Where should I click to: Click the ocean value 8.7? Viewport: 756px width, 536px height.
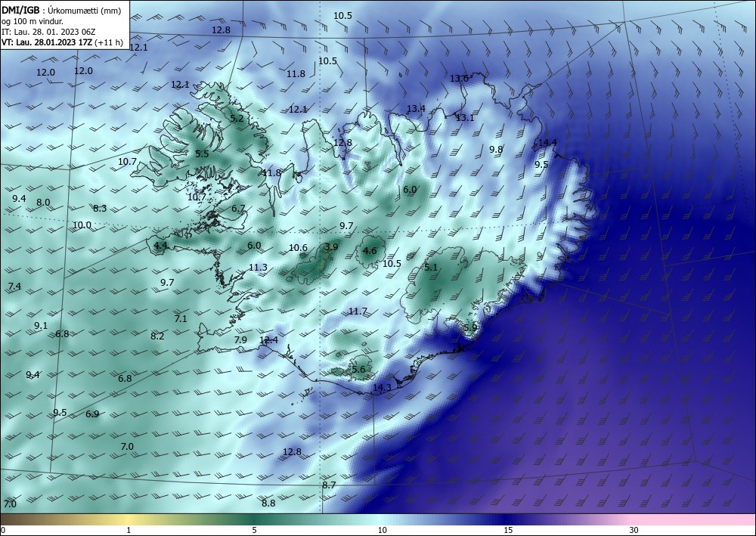(x=329, y=485)
